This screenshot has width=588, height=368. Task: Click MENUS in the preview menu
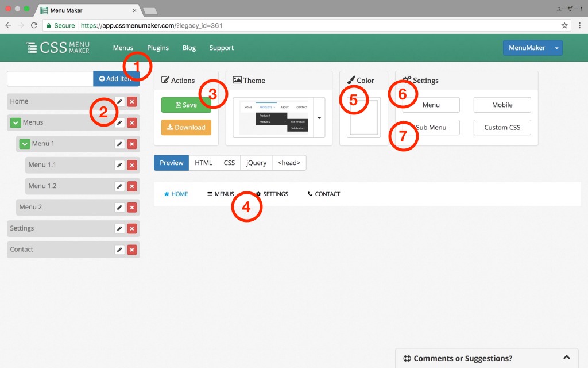coord(221,194)
